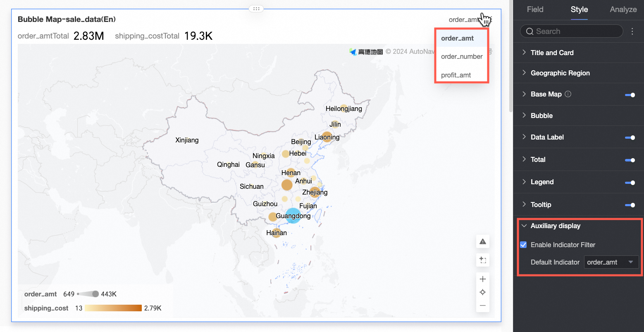644x332 pixels.
Task: Click the map warning triangle icon
Action: (x=482, y=242)
